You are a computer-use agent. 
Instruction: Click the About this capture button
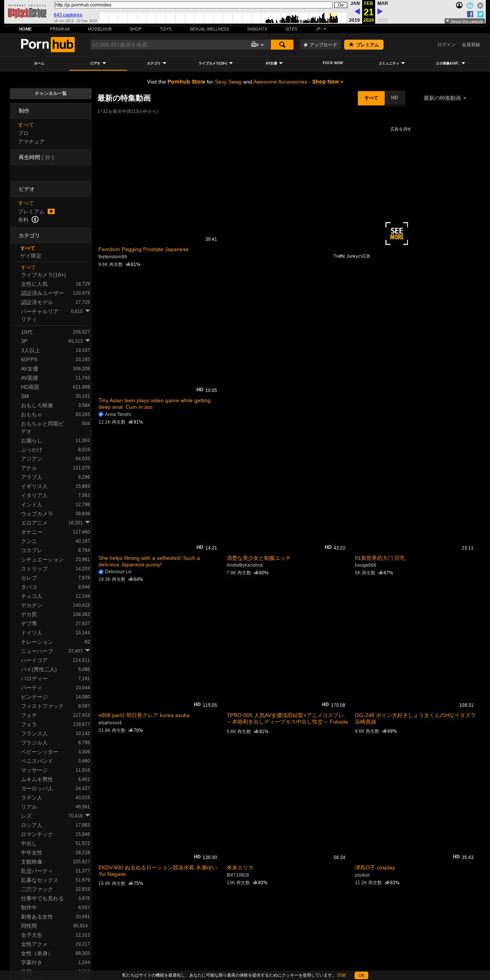(x=465, y=21)
